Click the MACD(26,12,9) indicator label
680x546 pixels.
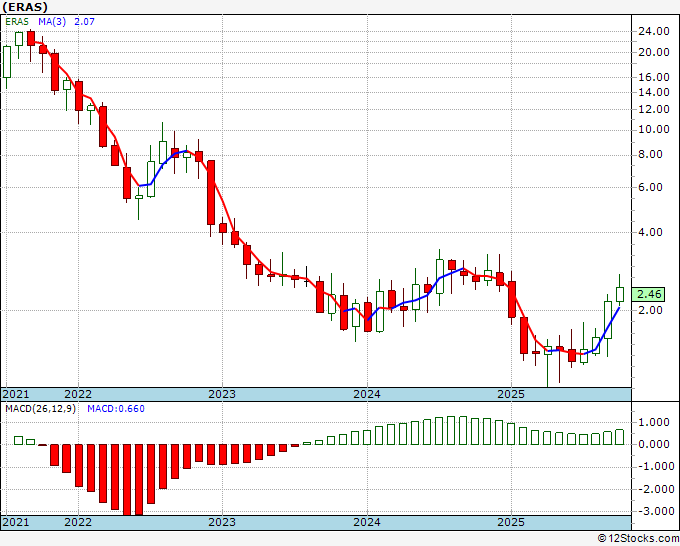pyautogui.click(x=40, y=409)
